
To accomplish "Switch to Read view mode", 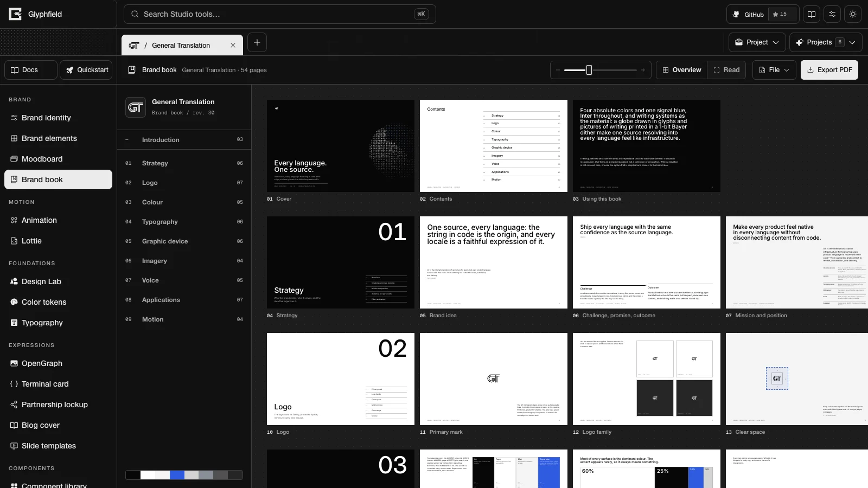I will coord(726,70).
